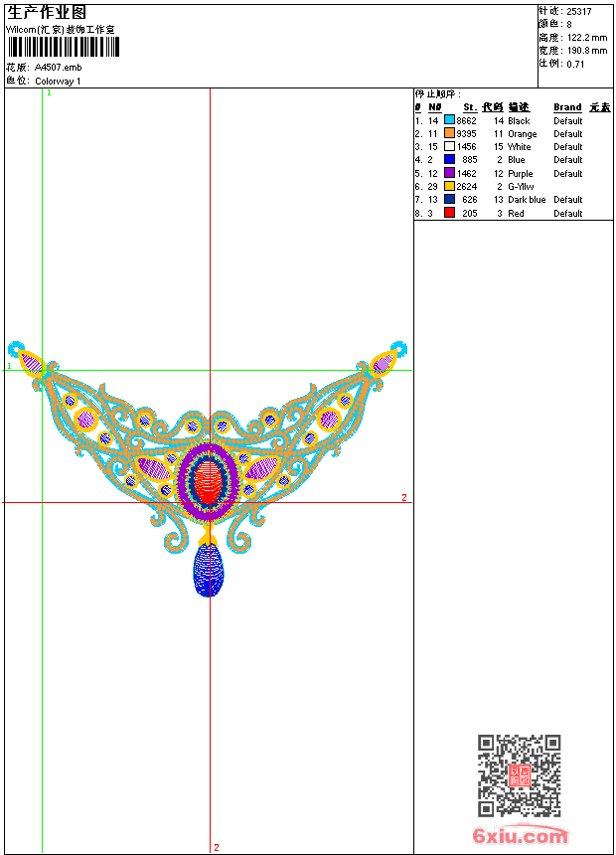Image resolution: width=616 pixels, height=855 pixels.
Task: Select stitch count 1462 in row 5
Action: click(466, 174)
